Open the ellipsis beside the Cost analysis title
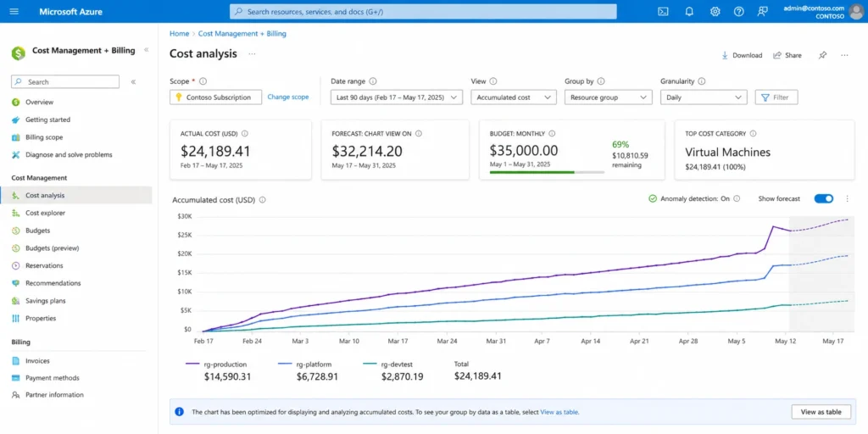The height and width of the screenshot is (434, 868). (x=252, y=53)
